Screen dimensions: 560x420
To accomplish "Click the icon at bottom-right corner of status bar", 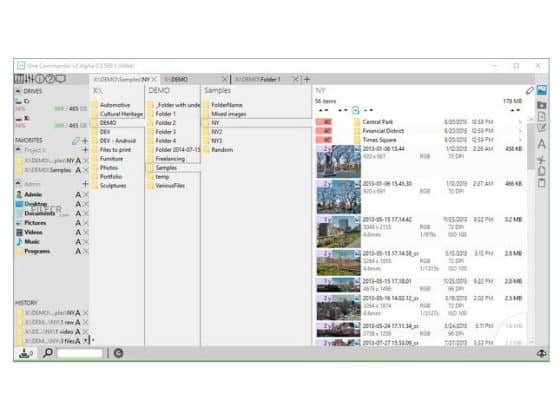I will click(x=541, y=353).
